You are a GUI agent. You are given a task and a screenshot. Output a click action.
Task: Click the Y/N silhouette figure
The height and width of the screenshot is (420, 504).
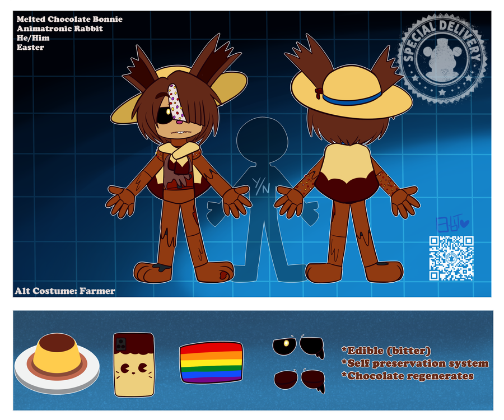pyautogui.click(x=262, y=199)
